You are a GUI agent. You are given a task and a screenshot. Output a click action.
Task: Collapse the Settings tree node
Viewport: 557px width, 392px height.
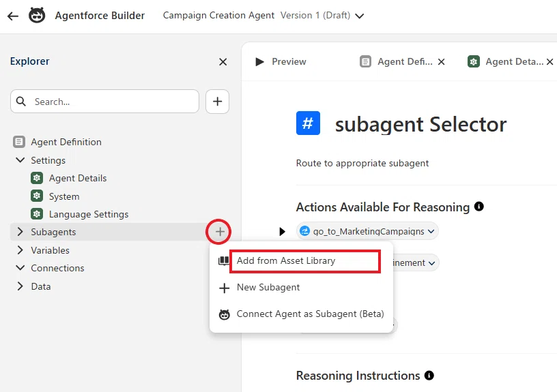tap(20, 160)
